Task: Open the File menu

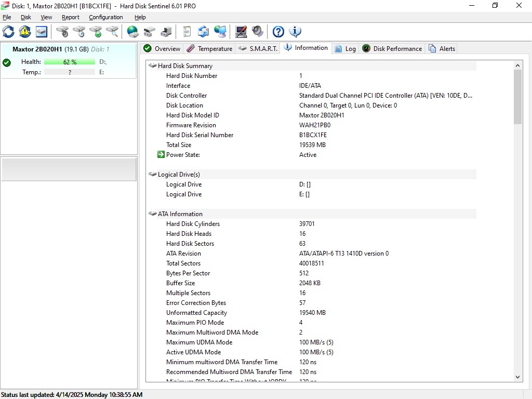Action: click(x=7, y=17)
